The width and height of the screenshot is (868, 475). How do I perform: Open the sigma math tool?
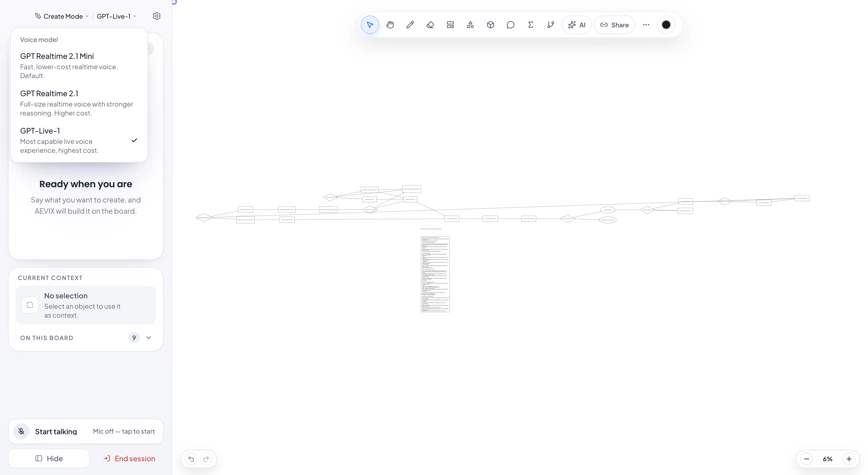(x=530, y=25)
